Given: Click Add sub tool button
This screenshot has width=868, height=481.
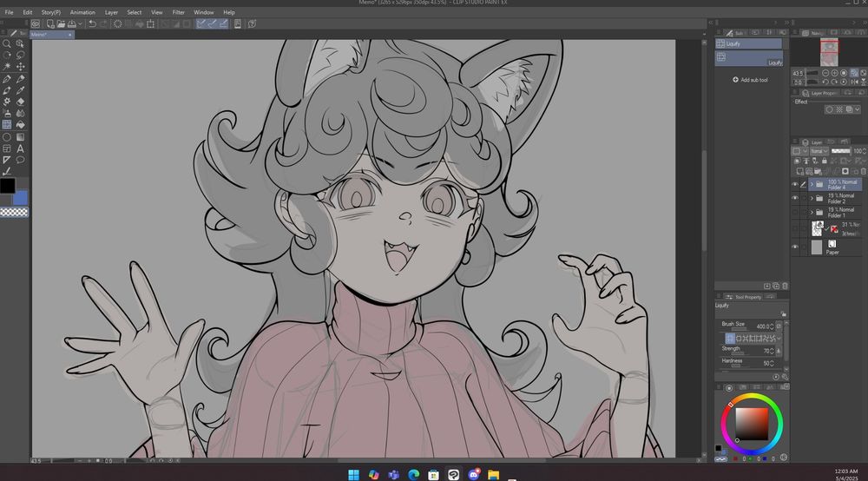Looking at the screenshot, I should point(750,80).
